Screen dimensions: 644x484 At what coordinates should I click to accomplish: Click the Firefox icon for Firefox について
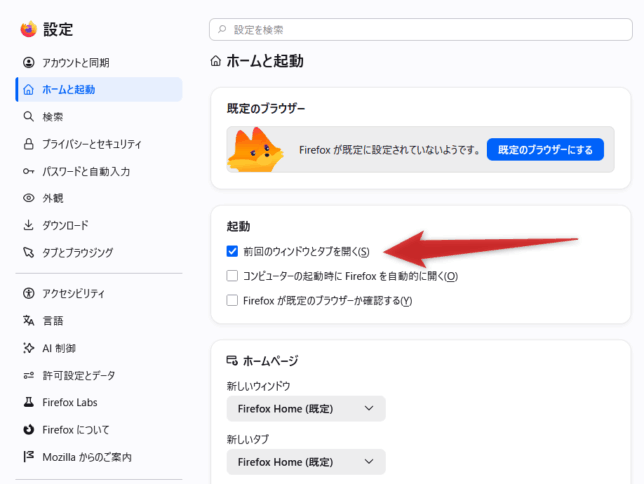[x=28, y=430]
